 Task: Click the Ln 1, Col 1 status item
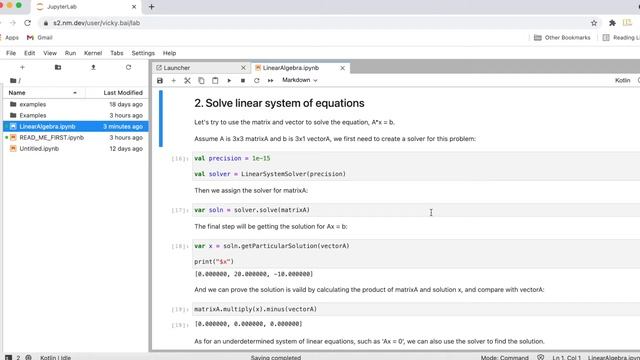(567, 357)
